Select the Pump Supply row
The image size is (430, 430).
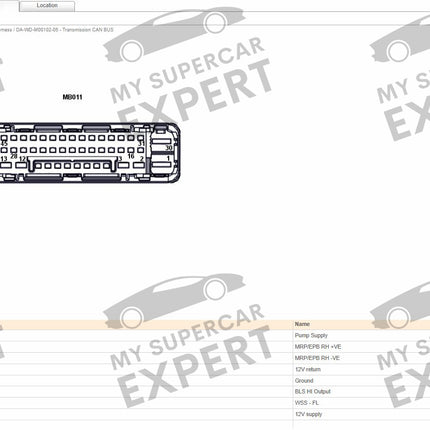point(215,336)
